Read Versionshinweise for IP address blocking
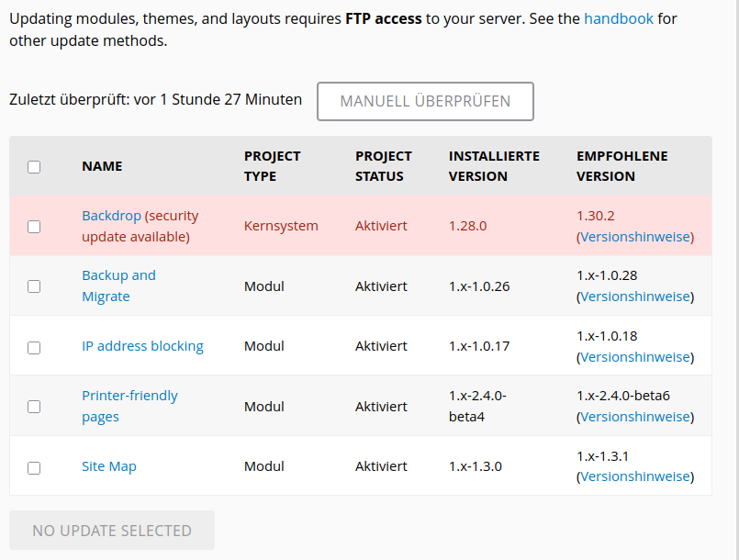This screenshot has height=560, width=739. coord(633,356)
